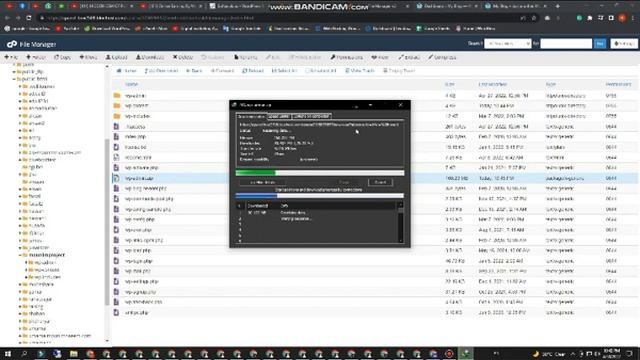640x360 pixels.
Task: Go to Home in file navigation bar
Action: 127,71
